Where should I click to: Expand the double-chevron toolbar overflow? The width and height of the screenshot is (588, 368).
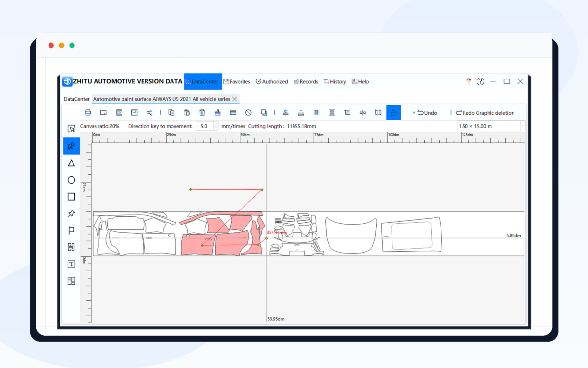click(x=414, y=113)
